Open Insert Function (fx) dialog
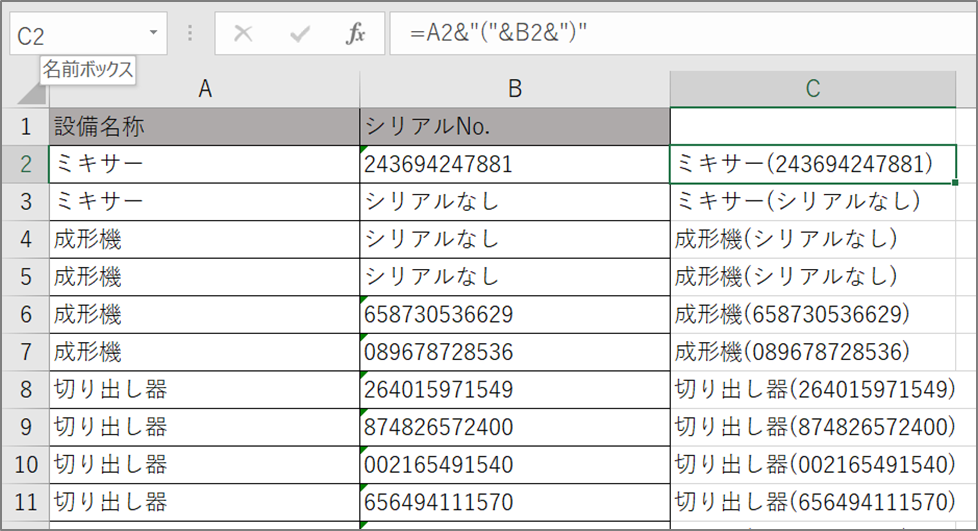Screen dimensions: 978x531 click(355, 34)
